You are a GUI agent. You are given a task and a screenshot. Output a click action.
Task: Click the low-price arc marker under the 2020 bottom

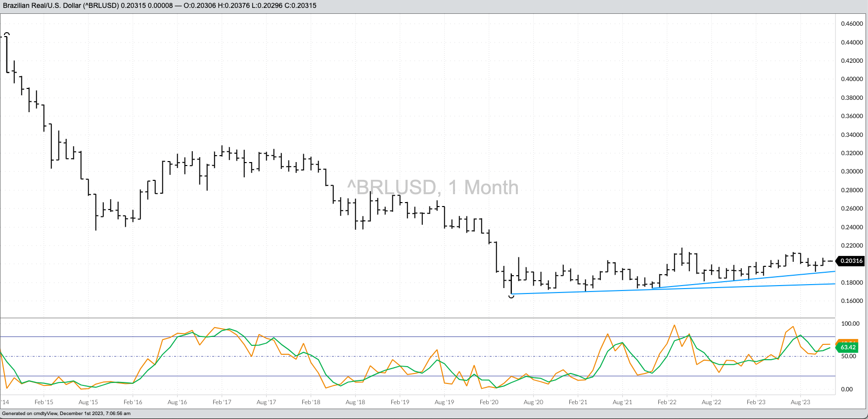tap(511, 296)
